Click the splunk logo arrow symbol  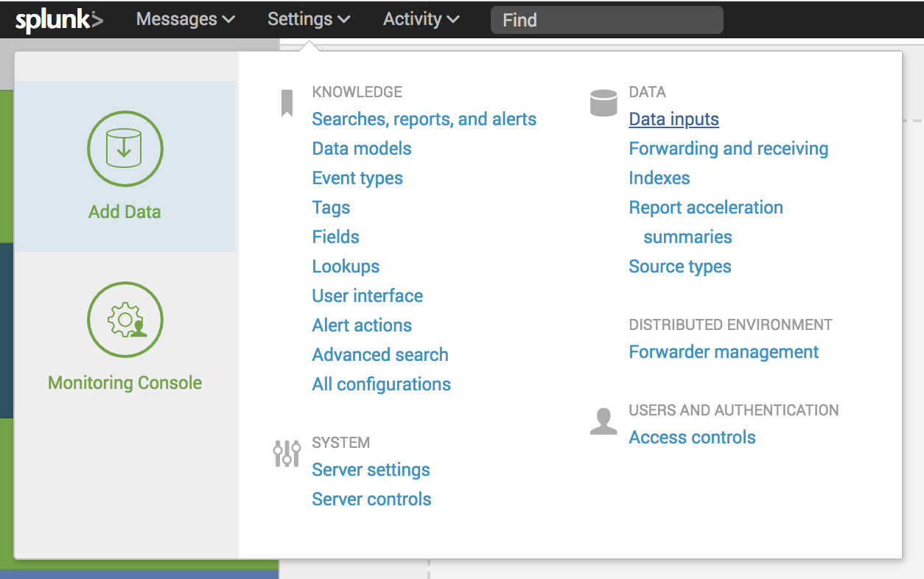pyautogui.click(x=96, y=19)
